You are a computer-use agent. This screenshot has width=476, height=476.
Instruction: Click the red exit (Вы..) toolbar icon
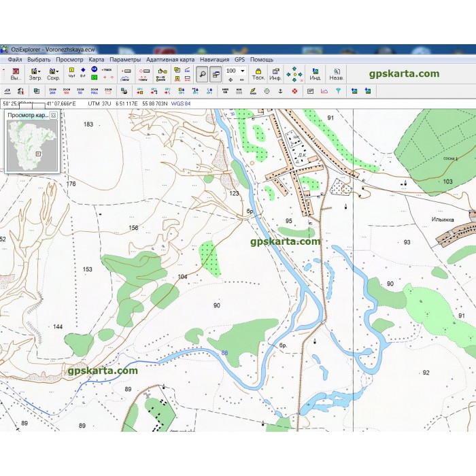(x=16, y=73)
